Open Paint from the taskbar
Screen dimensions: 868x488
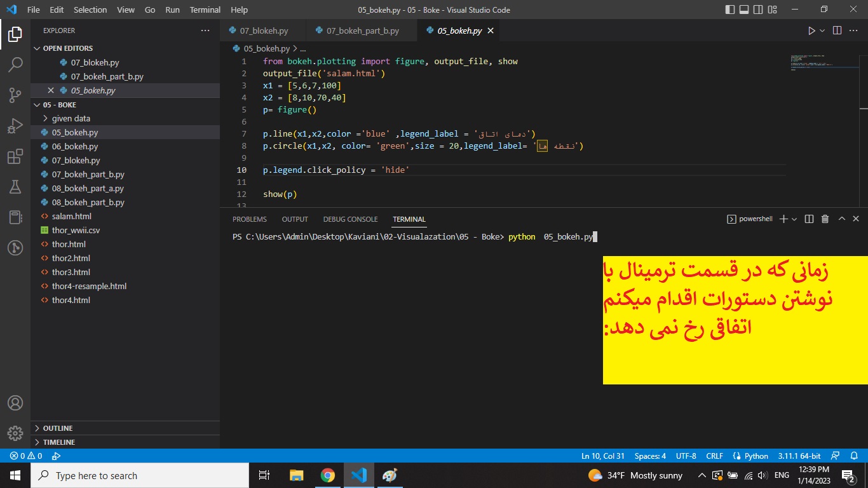point(390,475)
